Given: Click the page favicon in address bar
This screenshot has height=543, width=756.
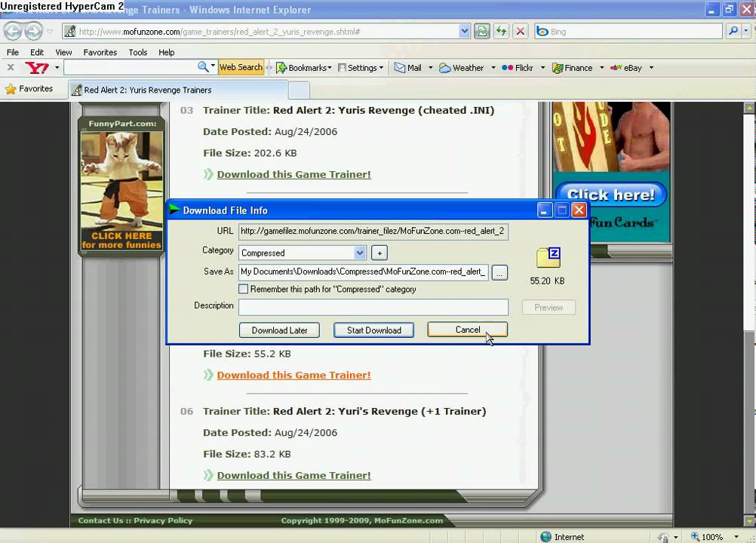Looking at the screenshot, I should click(70, 32).
